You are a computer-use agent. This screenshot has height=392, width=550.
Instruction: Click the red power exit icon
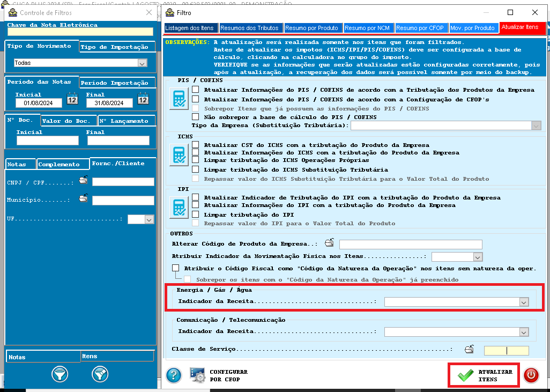pyautogui.click(x=531, y=375)
